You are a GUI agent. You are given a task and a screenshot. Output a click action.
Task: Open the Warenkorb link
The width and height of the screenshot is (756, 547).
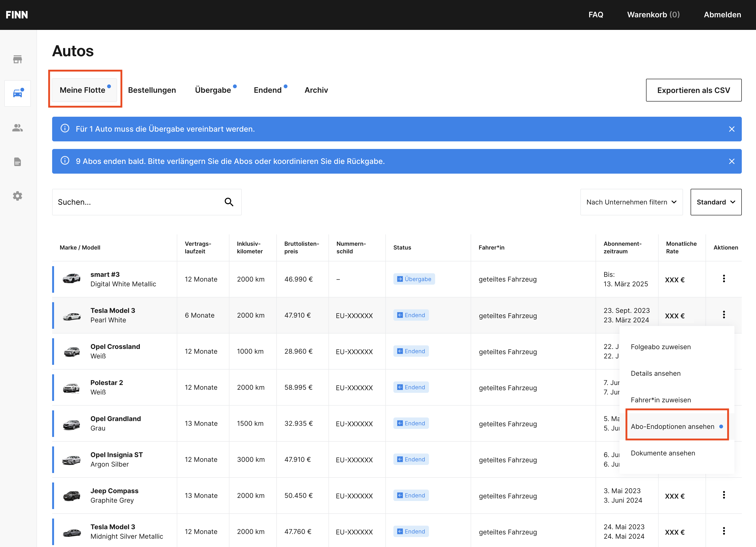[653, 15]
